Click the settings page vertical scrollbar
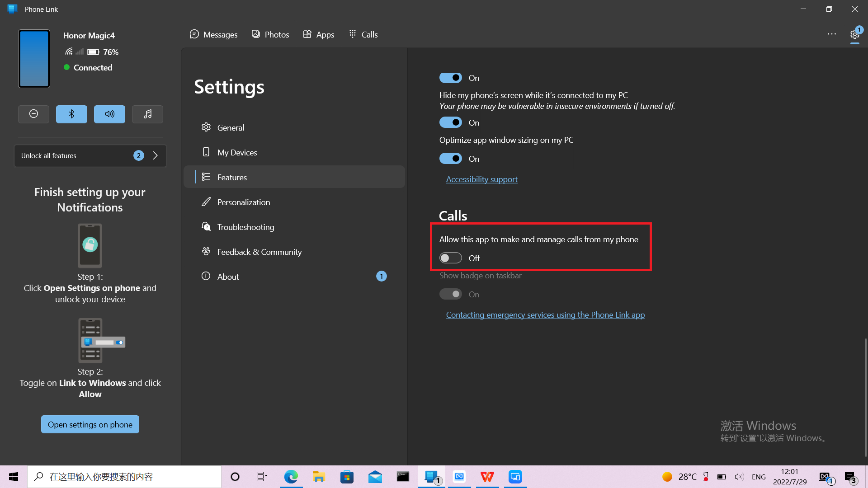 coord(866,398)
